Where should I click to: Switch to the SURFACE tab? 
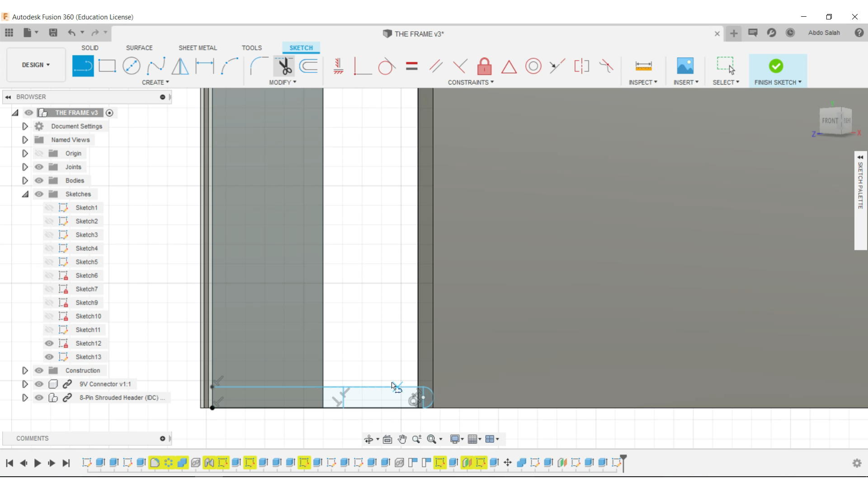click(139, 47)
